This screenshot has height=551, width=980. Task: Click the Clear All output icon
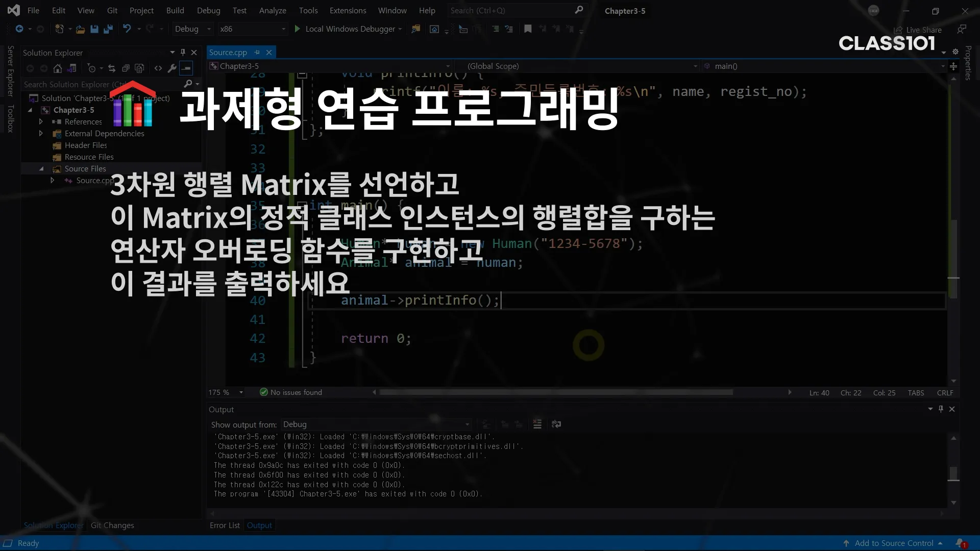pos(537,424)
